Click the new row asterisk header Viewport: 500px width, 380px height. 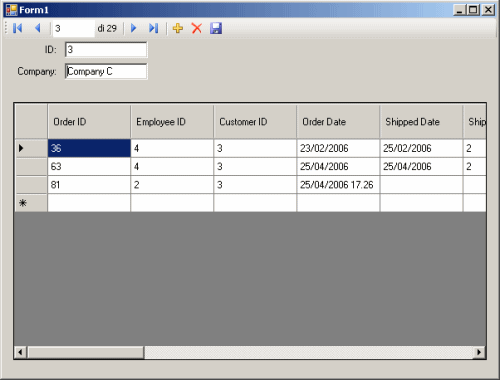31,203
